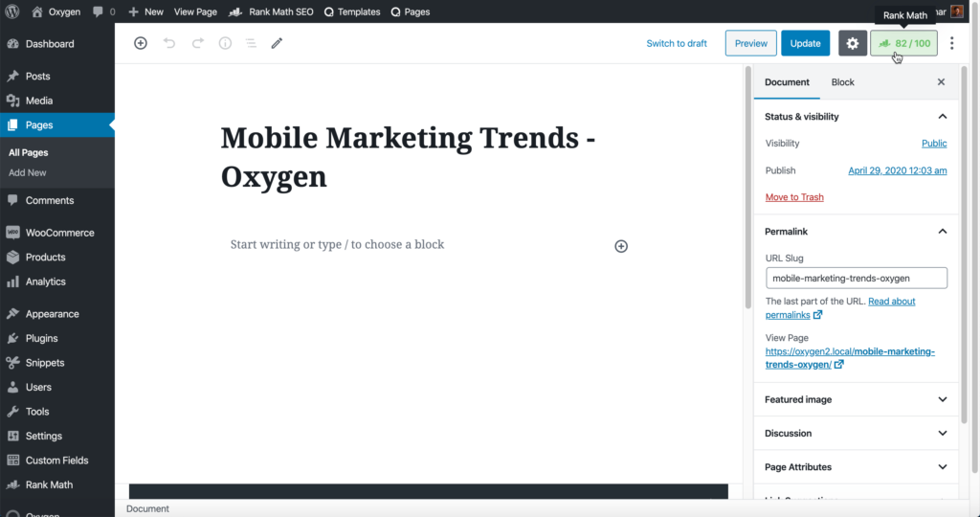Open the View Page permalink URL
This screenshot has height=517, width=980.
pyautogui.click(x=850, y=357)
